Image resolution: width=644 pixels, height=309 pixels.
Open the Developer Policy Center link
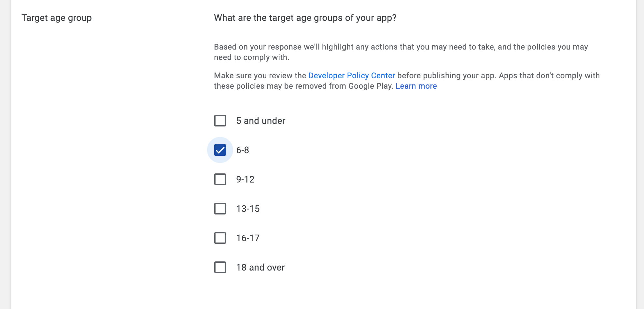(x=351, y=76)
